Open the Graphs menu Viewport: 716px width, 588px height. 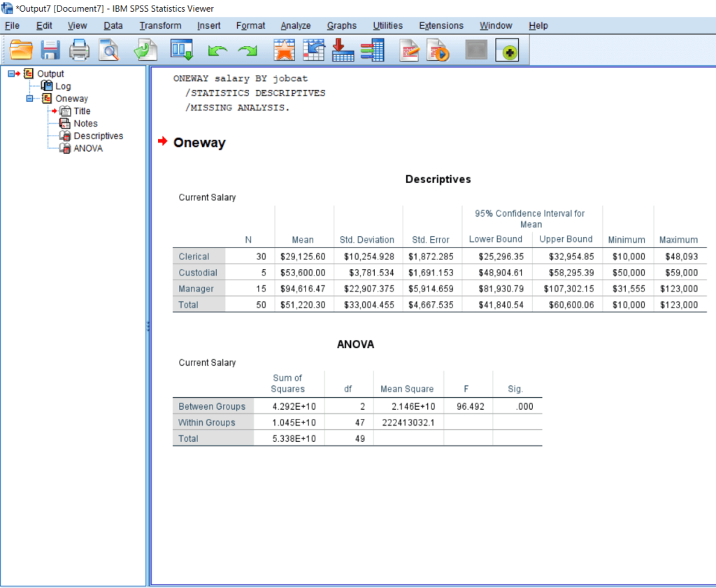coord(341,26)
